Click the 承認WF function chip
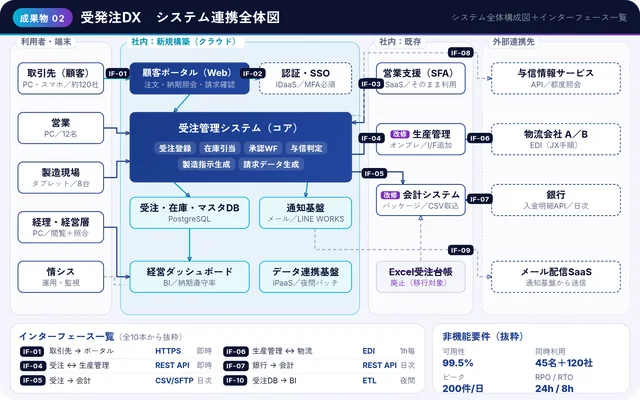 [x=263, y=148]
